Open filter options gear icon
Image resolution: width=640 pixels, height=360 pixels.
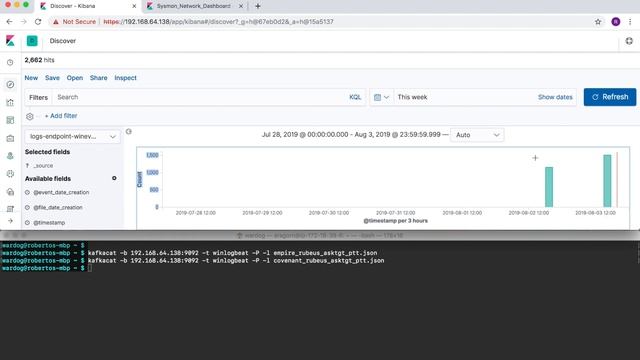pos(30,116)
